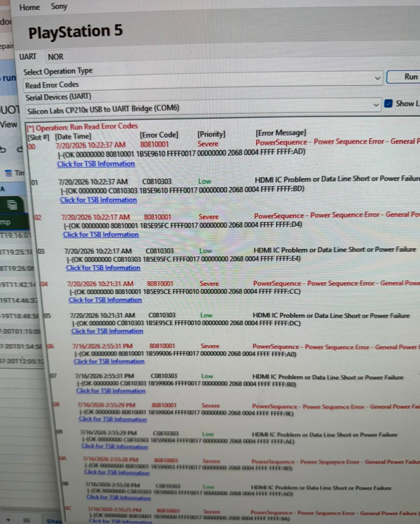Click raw data line ending FFFF:A0
The height and width of the screenshot is (524, 420).
(x=185, y=353)
